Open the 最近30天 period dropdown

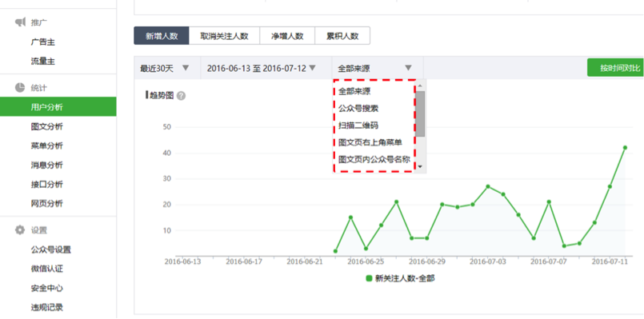(x=167, y=68)
